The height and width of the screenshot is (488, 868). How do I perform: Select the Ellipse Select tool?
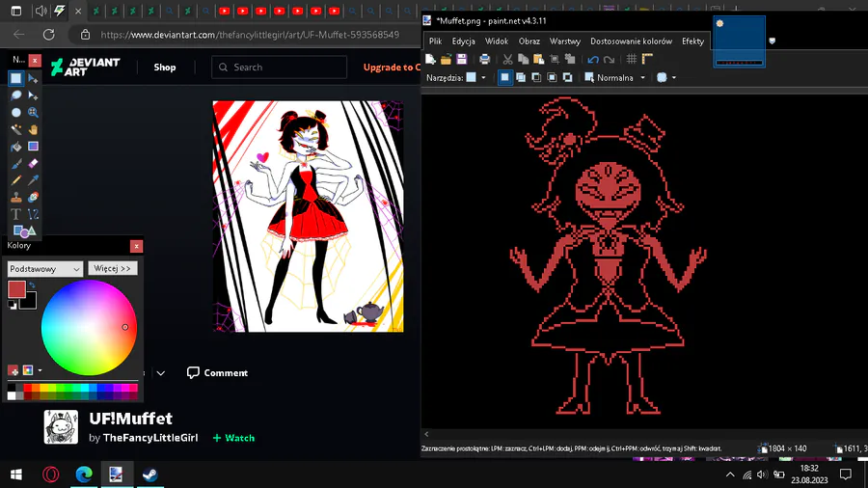click(16, 112)
